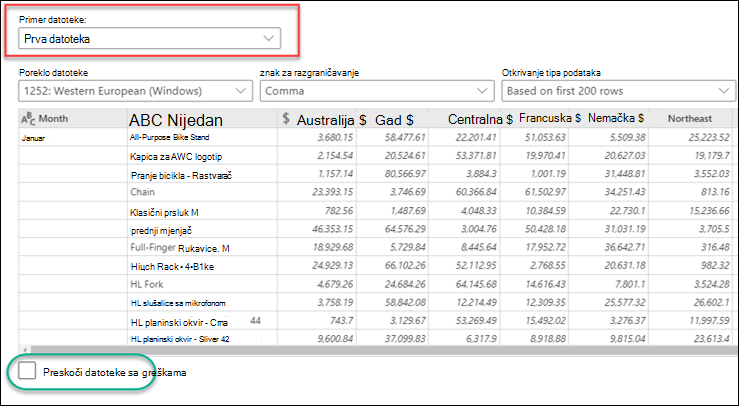Click the currency type icon on Australija column
Screen dimensions: 739x406
pos(286,118)
